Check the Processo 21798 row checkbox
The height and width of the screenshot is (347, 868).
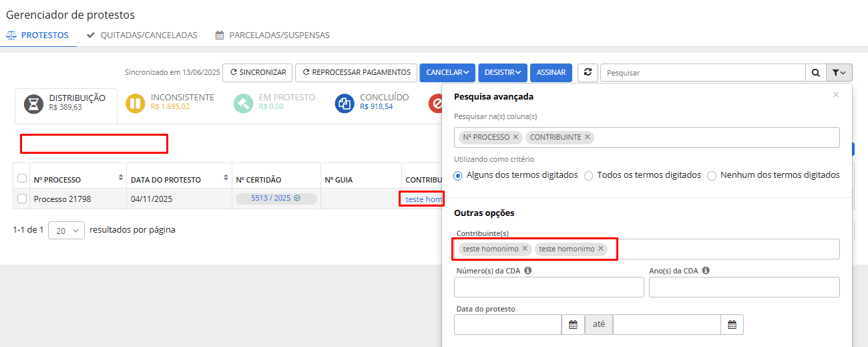[x=22, y=199]
